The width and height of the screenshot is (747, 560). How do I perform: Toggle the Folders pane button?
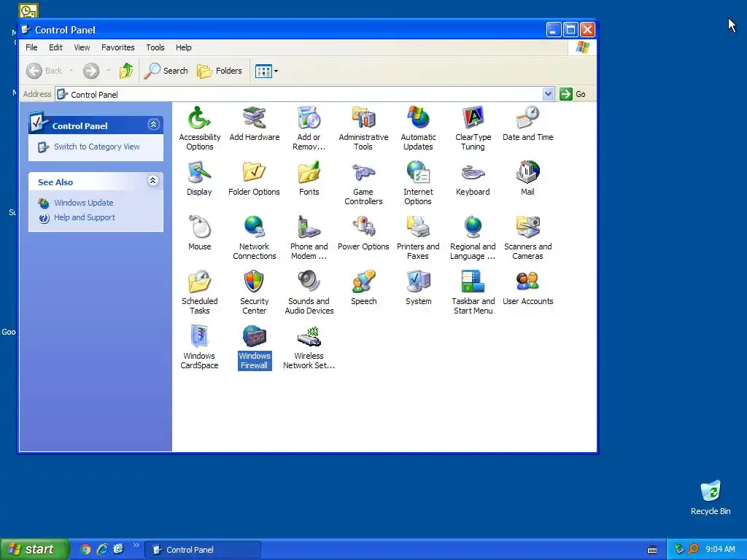pyautogui.click(x=220, y=71)
